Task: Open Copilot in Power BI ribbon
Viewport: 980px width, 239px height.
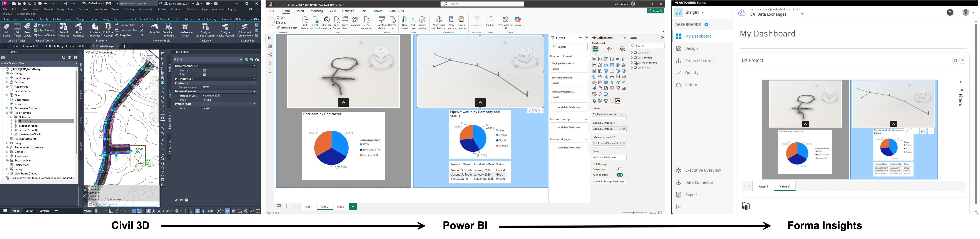Action: (x=517, y=22)
